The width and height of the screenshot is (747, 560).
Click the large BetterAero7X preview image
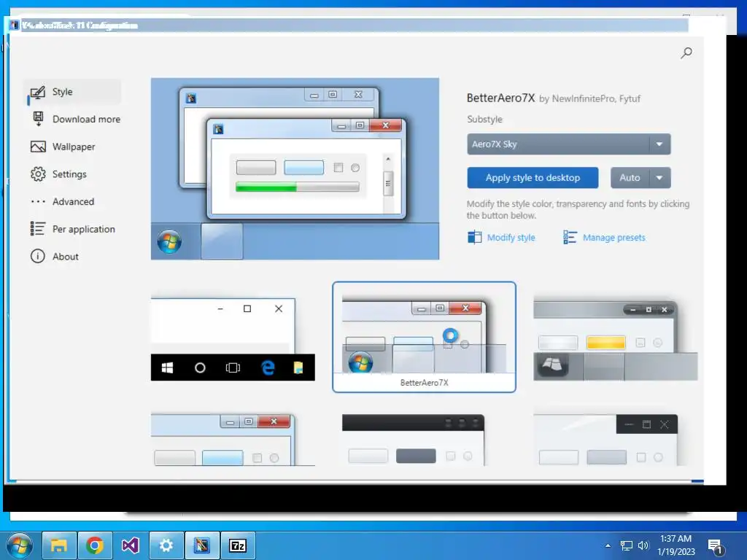295,168
